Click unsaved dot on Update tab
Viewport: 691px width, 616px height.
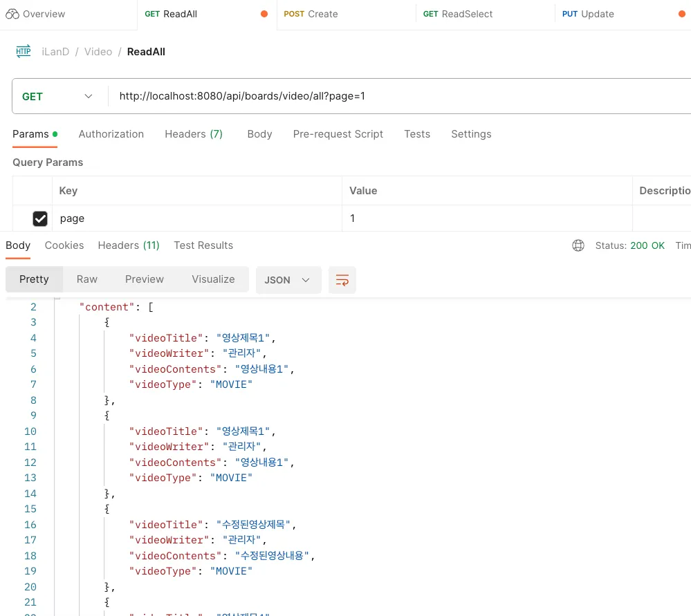(682, 14)
